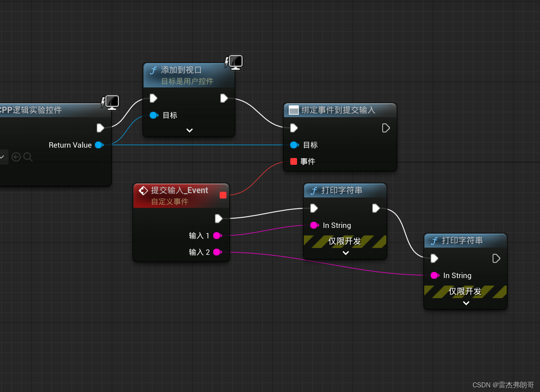
Task: Click the browse-back arrow icon on CPP逻辑实验控件 node
Action: click(x=16, y=157)
